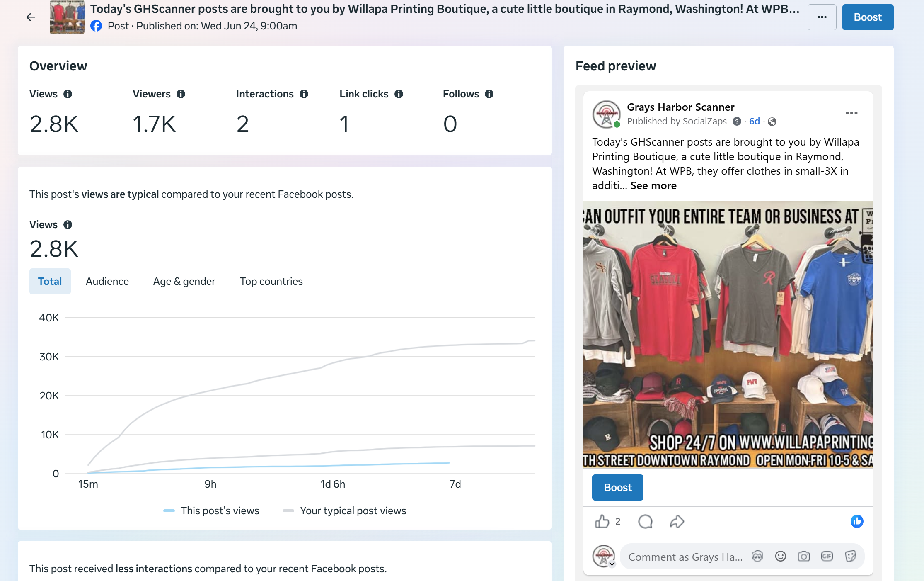Click the Boost button in the header
Screen dimensions: 924x581
[868, 17]
